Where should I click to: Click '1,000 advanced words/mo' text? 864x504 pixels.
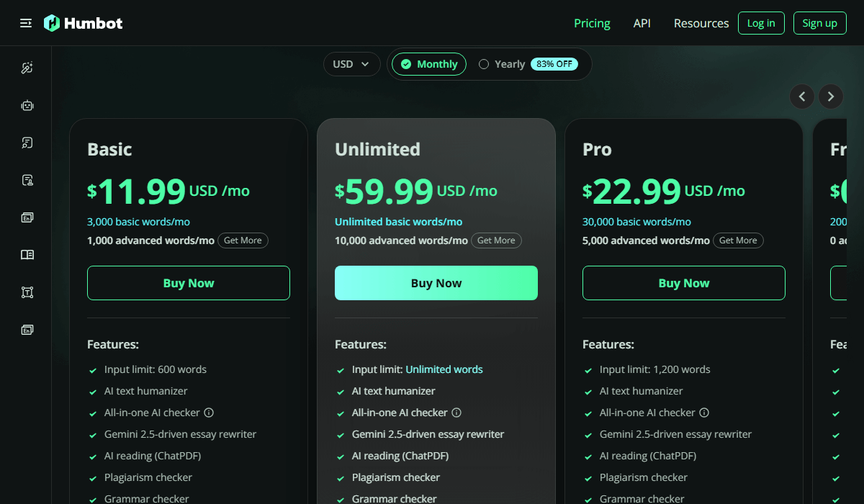(150, 240)
